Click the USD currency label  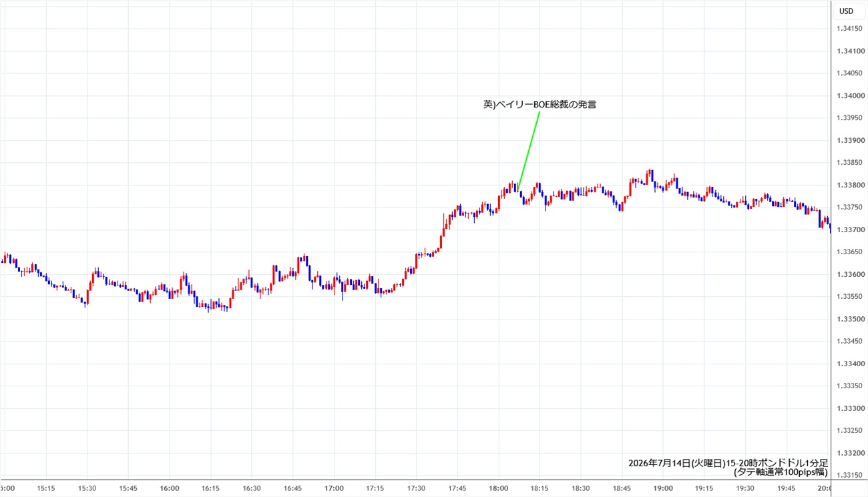(846, 11)
